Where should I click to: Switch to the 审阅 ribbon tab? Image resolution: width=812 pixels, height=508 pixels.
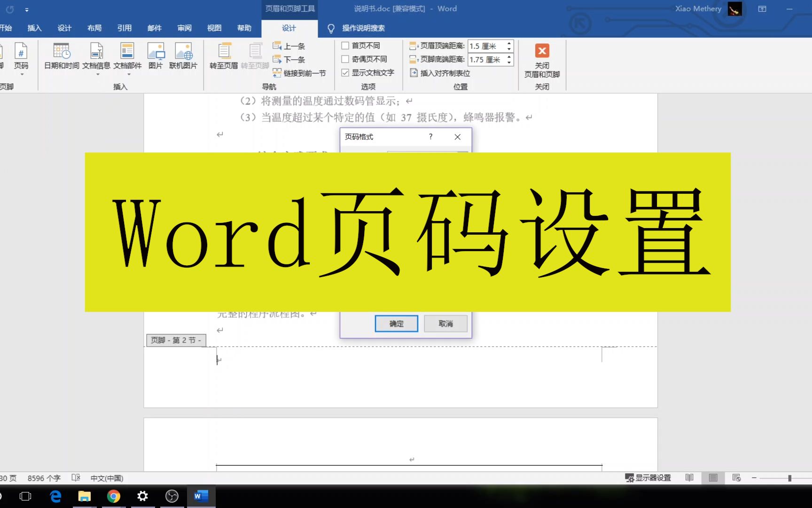point(184,28)
